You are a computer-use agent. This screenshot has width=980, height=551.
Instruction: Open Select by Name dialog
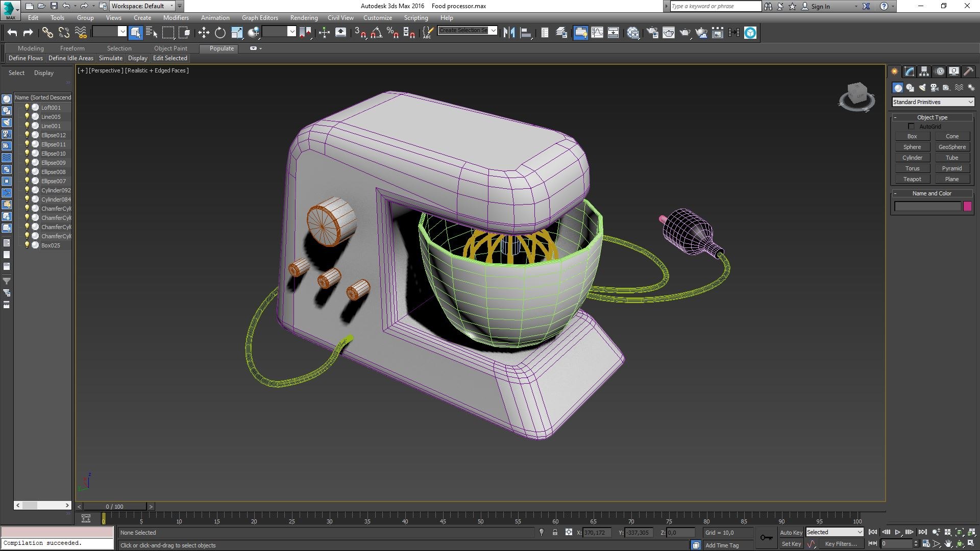click(152, 33)
